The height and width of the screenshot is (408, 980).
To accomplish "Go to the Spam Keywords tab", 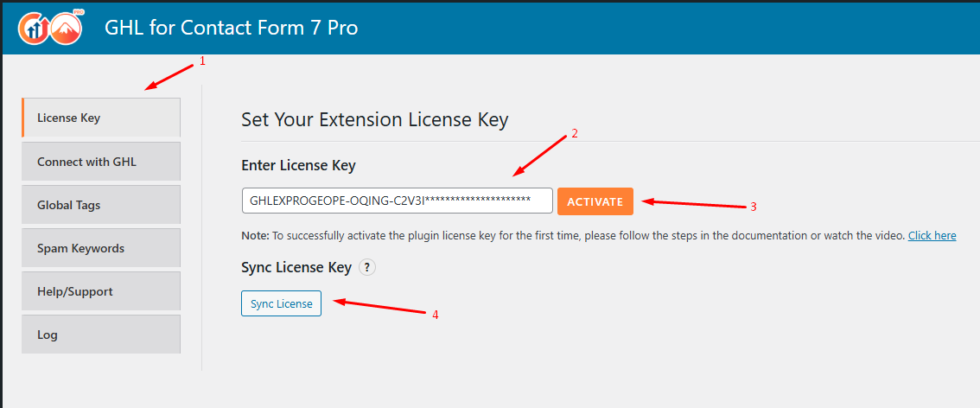I will click(101, 248).
